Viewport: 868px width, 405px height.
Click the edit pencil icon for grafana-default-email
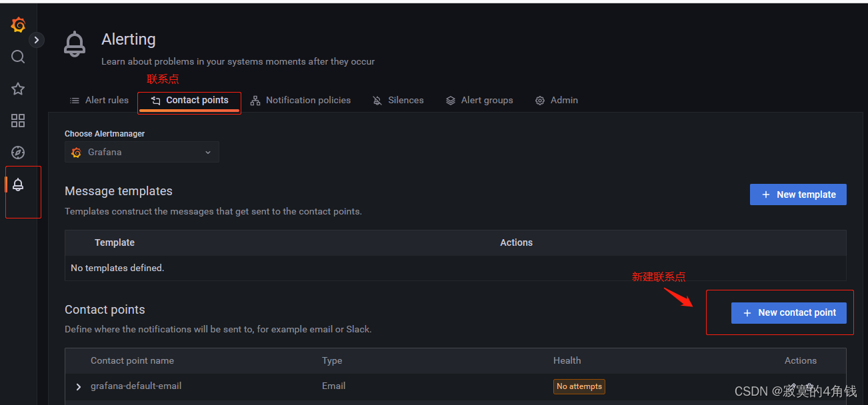[793, 386]
